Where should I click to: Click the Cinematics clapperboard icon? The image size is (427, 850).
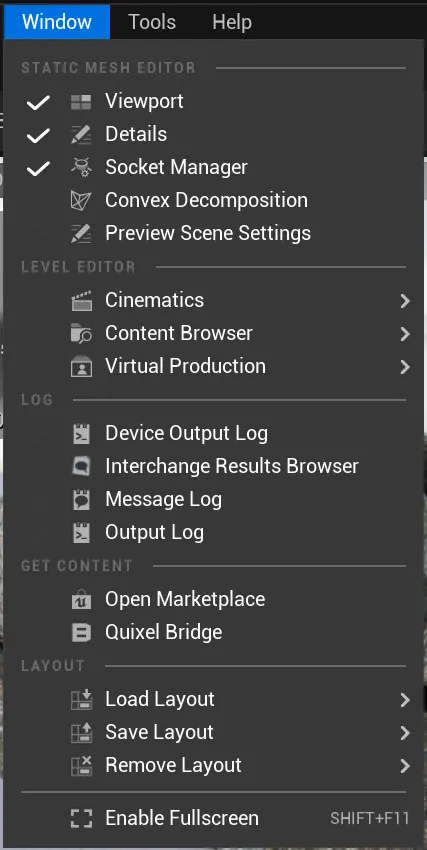[x=81, y=300]
